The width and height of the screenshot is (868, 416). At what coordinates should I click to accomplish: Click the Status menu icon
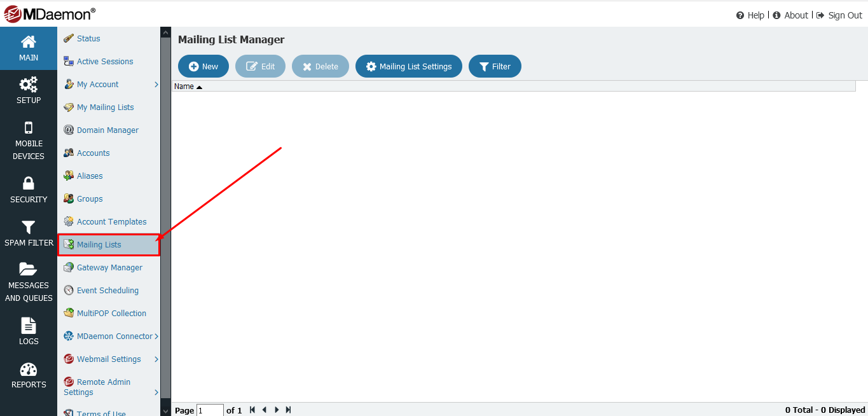(x=69, y=38)
